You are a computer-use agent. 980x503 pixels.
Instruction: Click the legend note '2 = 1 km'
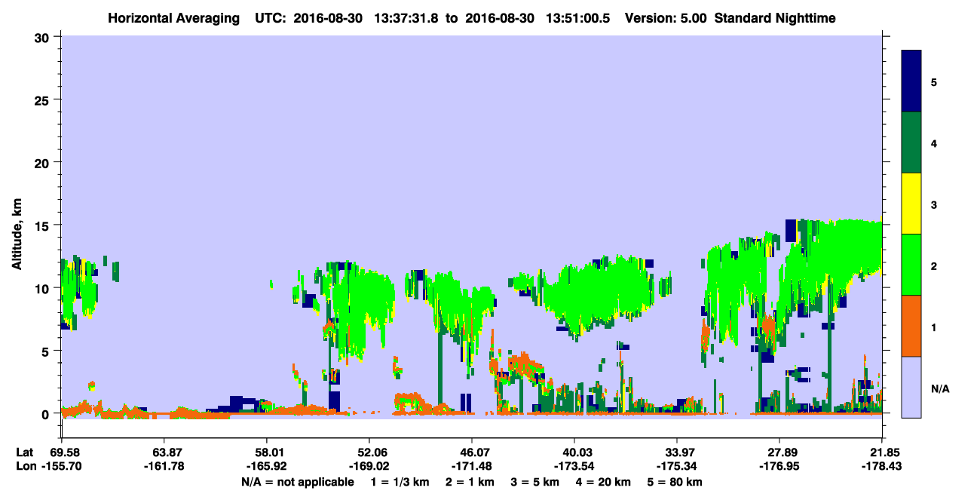[468, 482]
